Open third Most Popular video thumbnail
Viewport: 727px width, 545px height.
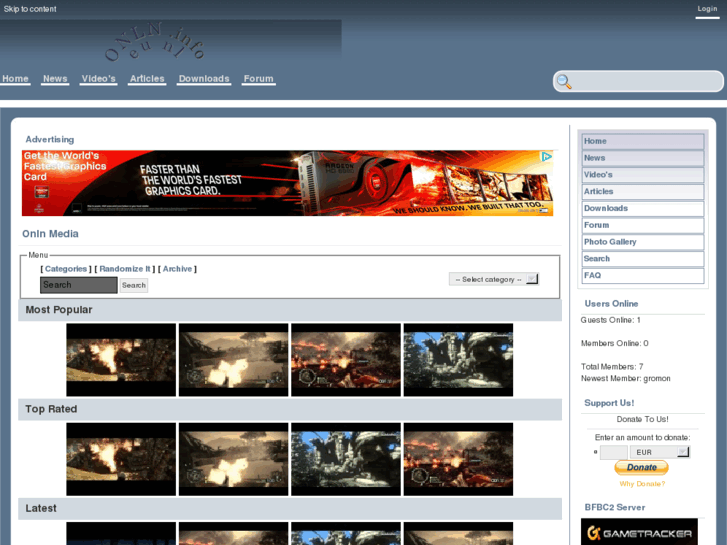coord(346,360)
